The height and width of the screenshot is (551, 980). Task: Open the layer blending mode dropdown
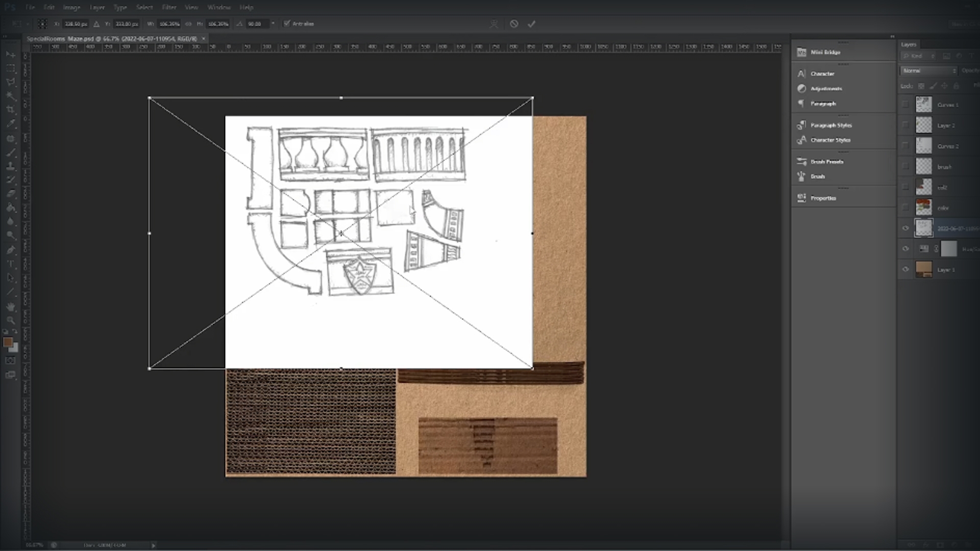pyautogui.click(x=926, y=70)
